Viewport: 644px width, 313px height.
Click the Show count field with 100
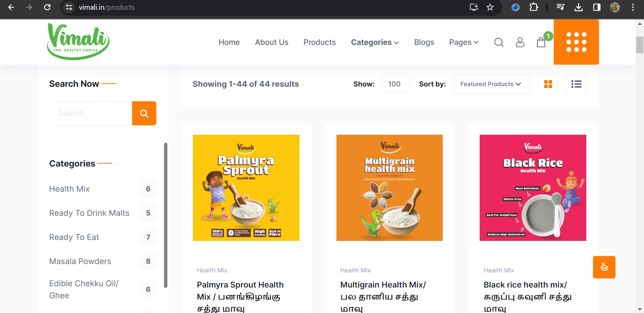coord(396,84)
